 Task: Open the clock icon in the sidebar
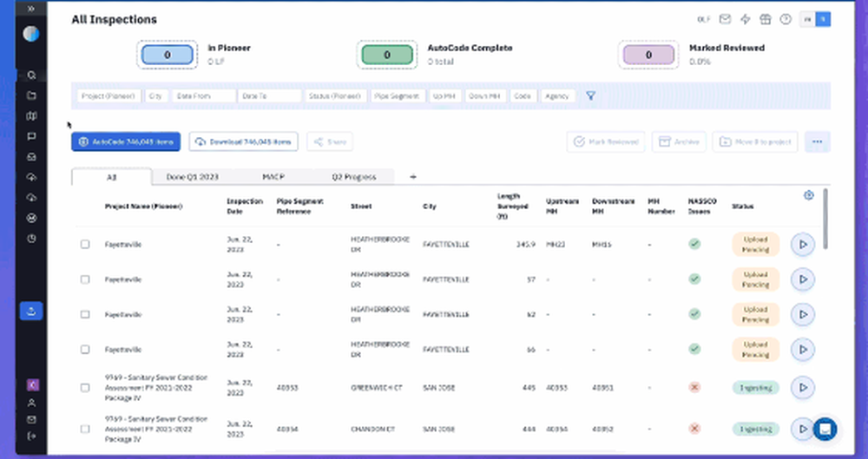coord(31,239)
